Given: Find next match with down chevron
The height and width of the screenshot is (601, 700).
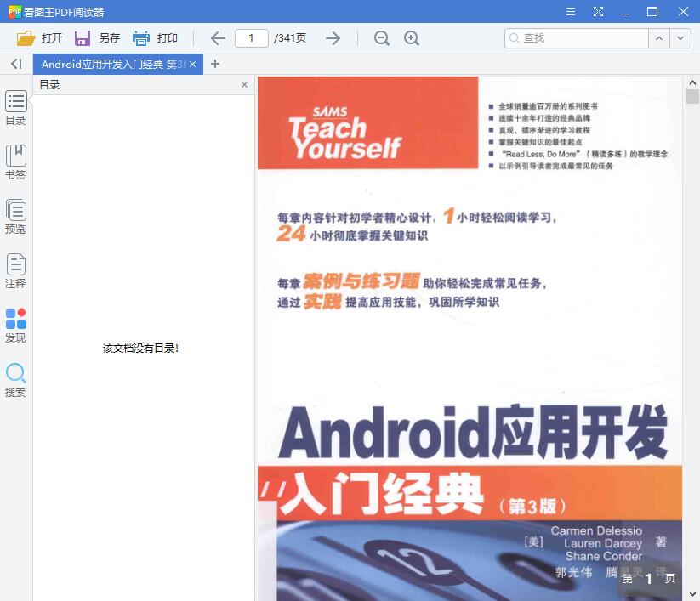Looking at the screenshot, I should (680, 38).
